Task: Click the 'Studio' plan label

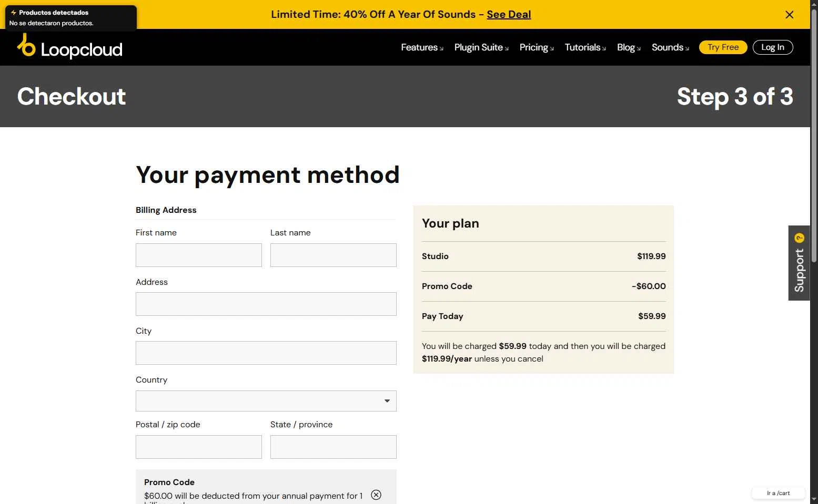Action: [435, 256]
